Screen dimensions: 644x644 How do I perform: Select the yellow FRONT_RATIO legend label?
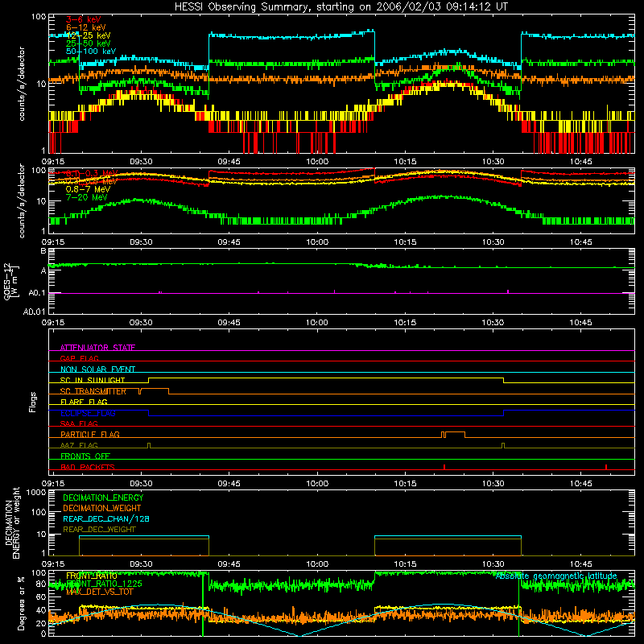tap(92, 576)
